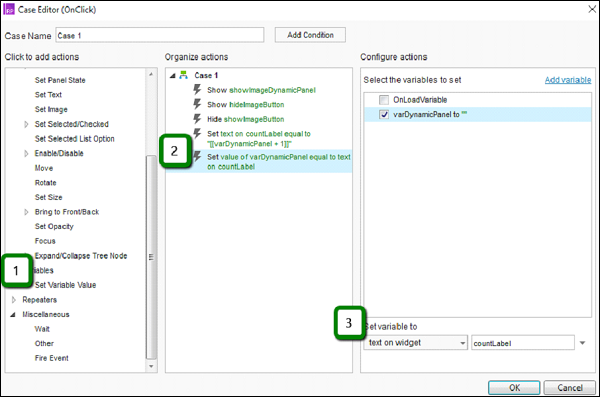Select Set Variable Value action
Screen dimensions: 600x397
click(65, 285)
